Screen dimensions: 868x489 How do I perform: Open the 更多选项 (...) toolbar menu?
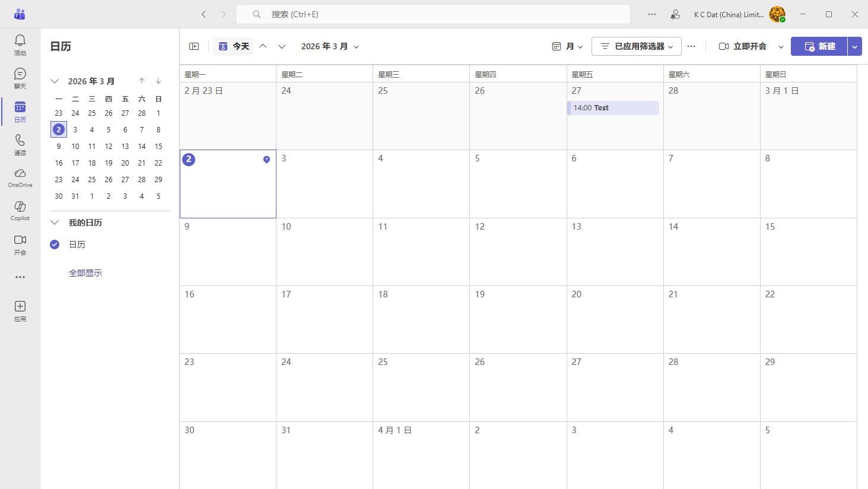pyautogui.click(x=691, y=46)
